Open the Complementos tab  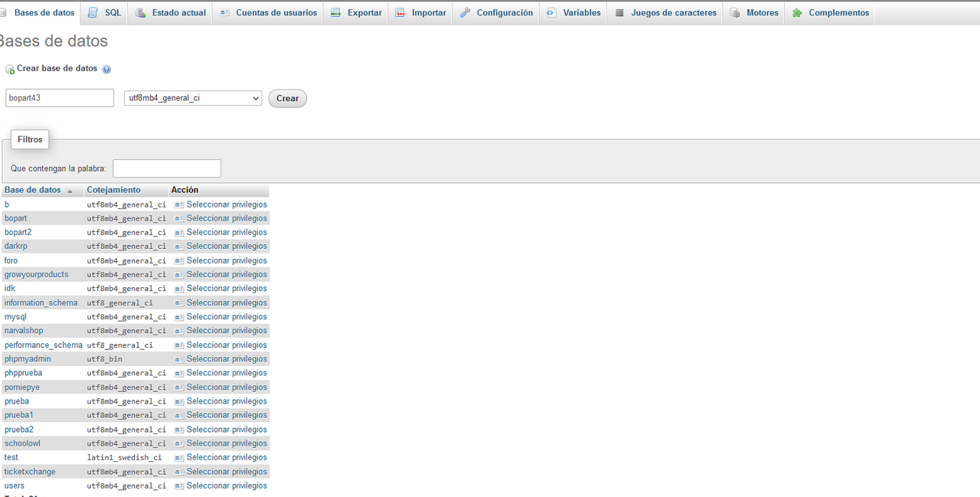[830, 12]
